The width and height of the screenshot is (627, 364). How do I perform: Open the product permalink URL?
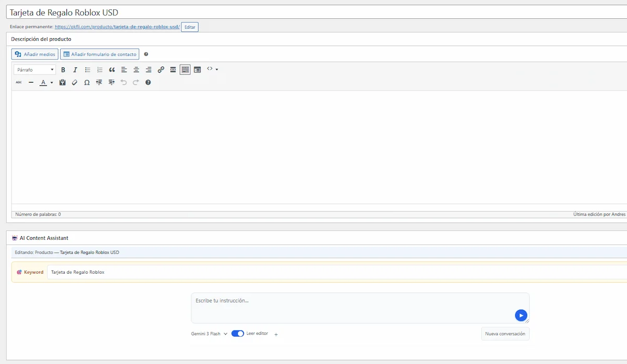coord(117,27)
